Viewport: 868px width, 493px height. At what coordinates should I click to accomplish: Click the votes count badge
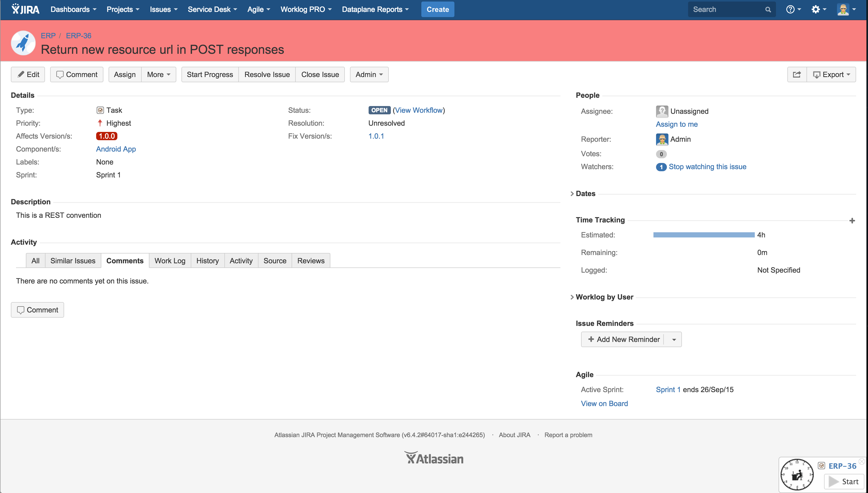(x=661, y=154)
